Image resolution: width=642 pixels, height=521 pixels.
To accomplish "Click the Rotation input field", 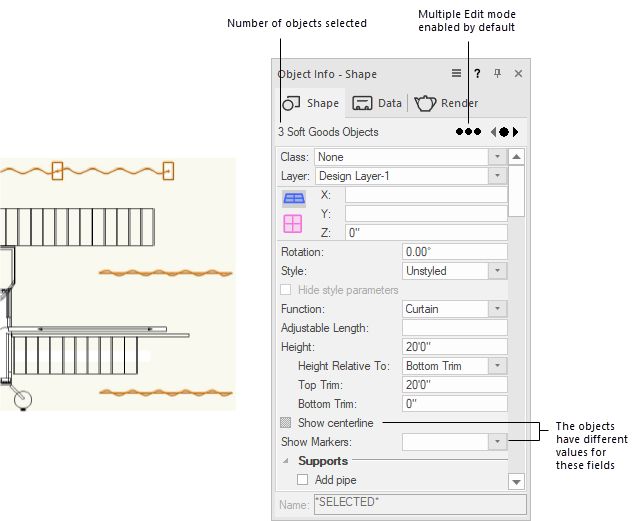I will pyautogui.click(x=454, y=252).
